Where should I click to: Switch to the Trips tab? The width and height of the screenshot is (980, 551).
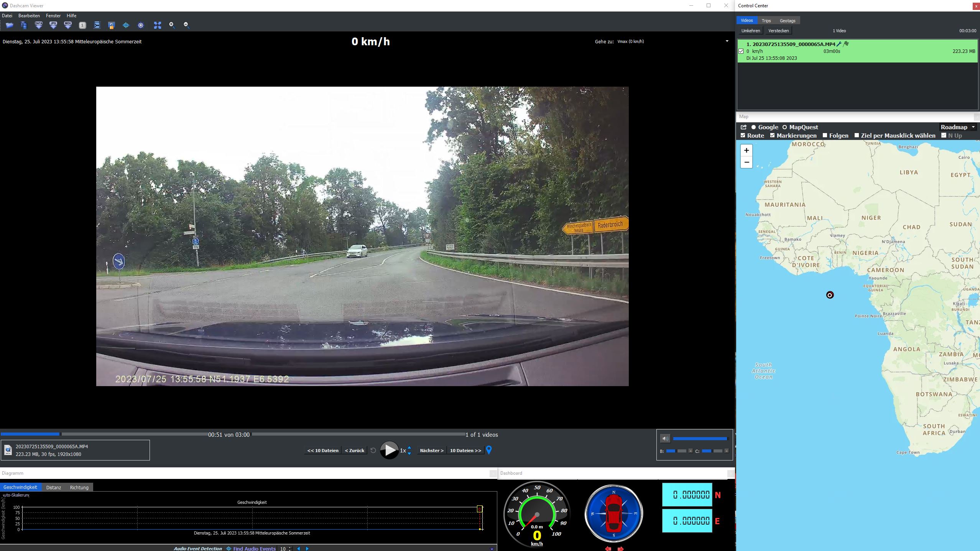(x=766, y=21)
